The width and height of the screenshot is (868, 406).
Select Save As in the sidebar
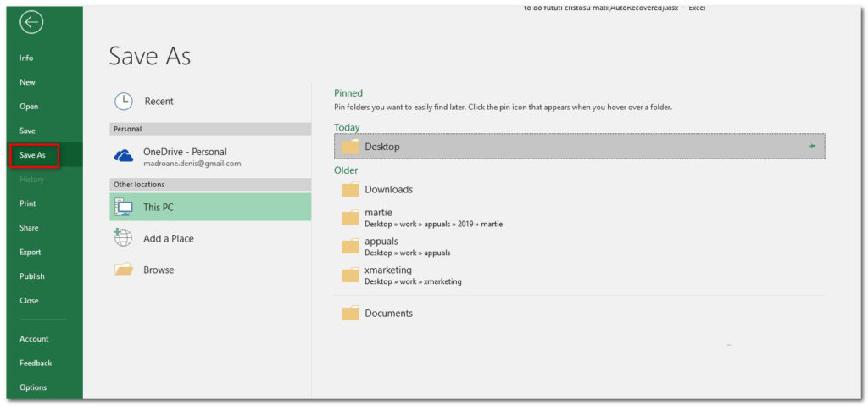(x=33, y=155)
